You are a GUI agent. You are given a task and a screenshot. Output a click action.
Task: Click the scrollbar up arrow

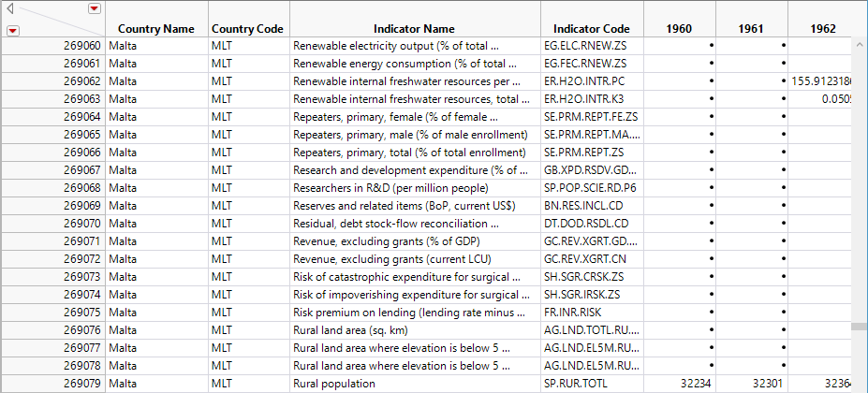coord(860,43)
